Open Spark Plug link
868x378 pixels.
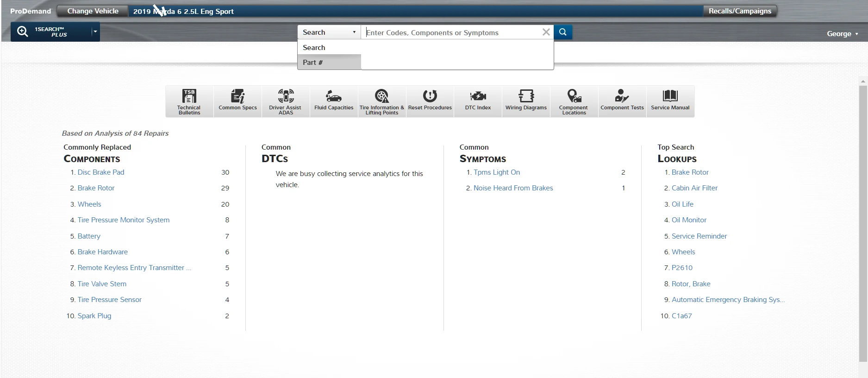(94, 316)
